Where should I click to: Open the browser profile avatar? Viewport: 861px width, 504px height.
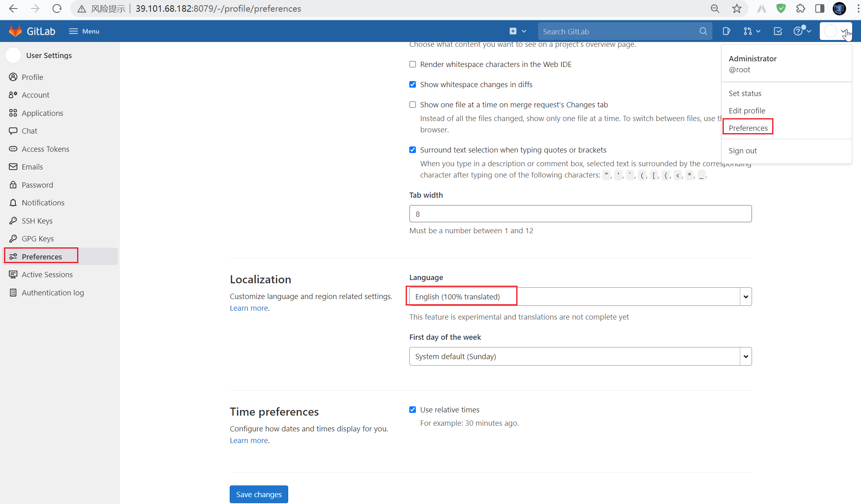point(839,8)
